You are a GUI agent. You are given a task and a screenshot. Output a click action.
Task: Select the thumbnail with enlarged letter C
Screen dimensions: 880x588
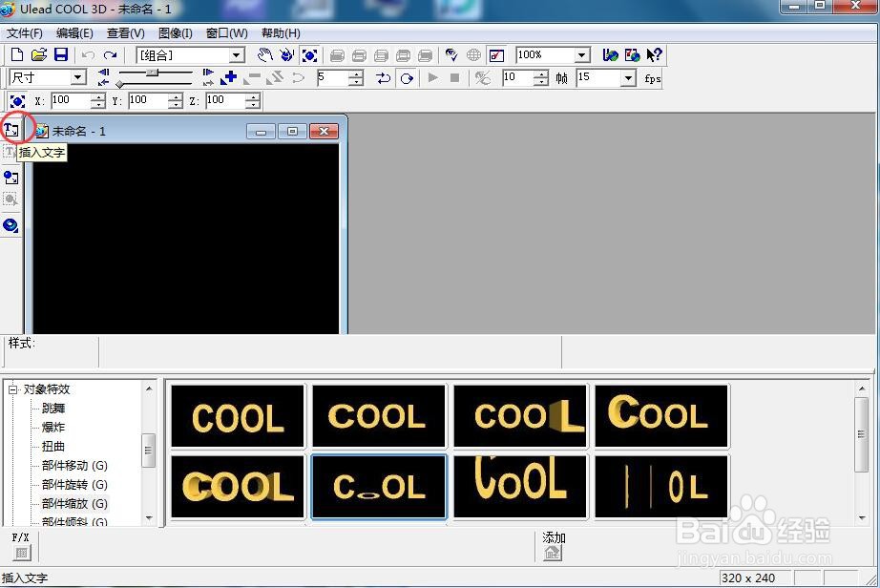[x=661, y=416]
